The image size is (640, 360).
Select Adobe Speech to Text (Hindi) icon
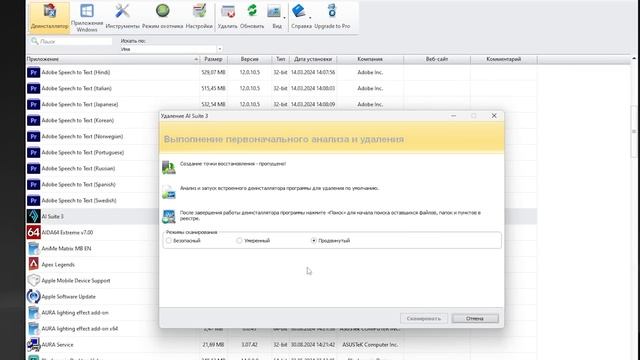(x=33, y=72)
